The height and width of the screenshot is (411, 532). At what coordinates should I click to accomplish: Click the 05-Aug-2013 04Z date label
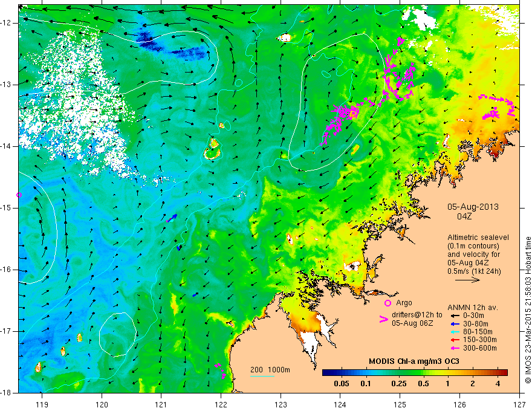(x=473, y=212)
